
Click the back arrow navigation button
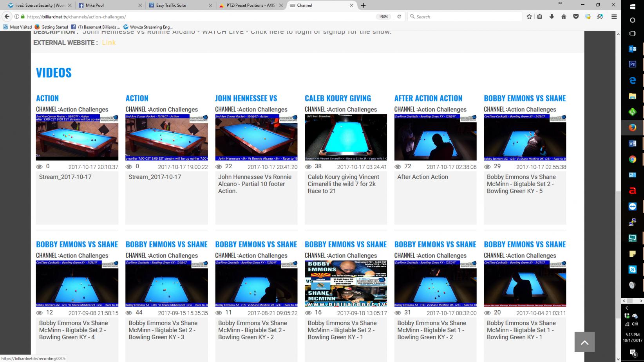coord(7,16)
